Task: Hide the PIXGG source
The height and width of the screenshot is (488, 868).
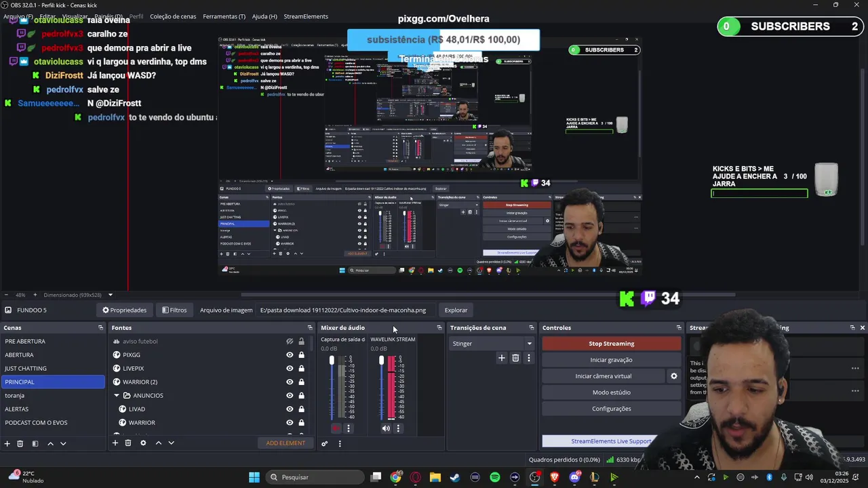Action: tap(290, 355)
